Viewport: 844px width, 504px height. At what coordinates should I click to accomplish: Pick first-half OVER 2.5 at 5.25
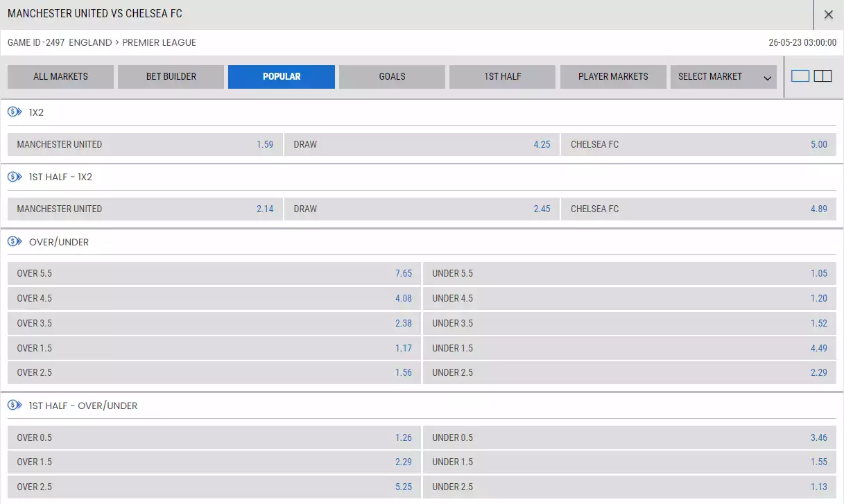[214, 487]
